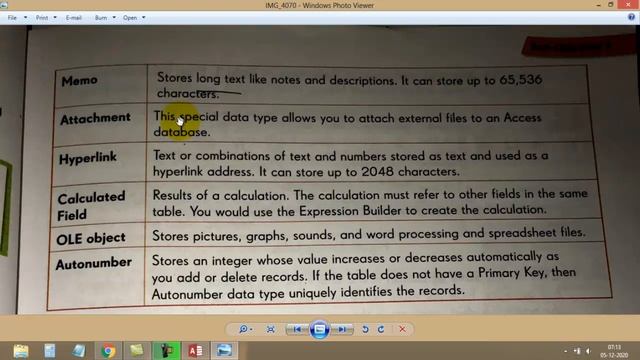The height and width of the screenshot is (360, 640).
Task: Click the E-mail menu item
Action: [74, 18]
